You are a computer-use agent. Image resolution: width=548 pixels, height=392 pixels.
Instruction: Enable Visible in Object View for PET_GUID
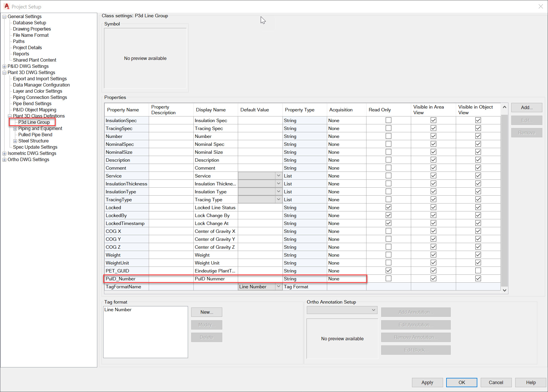click(478, 270)
